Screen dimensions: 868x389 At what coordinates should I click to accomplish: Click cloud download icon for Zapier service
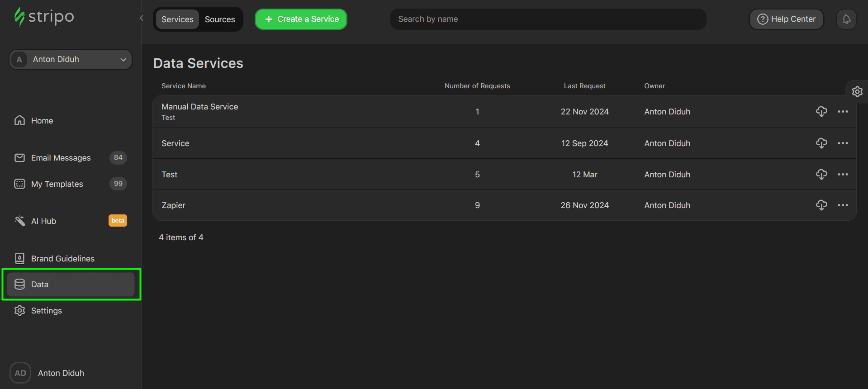(x=821, y=205)
